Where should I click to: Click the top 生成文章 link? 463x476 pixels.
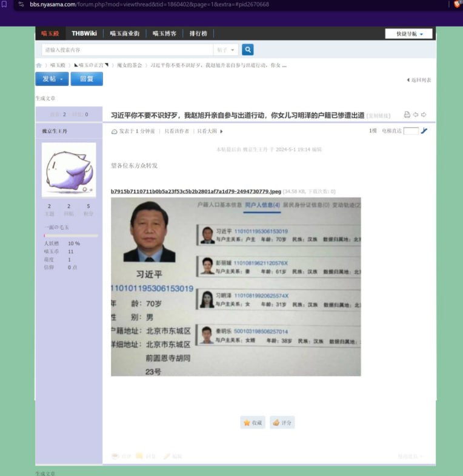[45, 98]
